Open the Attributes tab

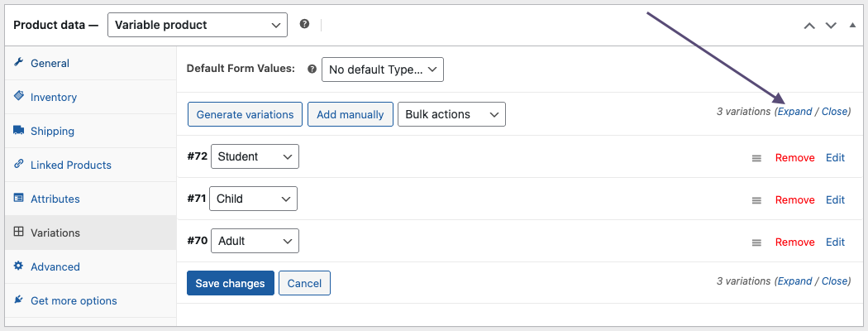pyautogui.click(x=55, y=199)
